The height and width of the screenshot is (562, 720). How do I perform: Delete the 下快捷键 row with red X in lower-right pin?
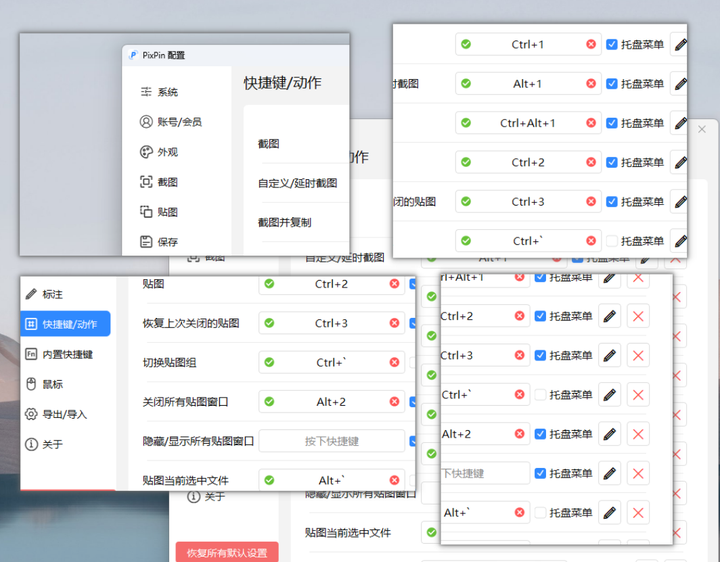pyautogui.click(x=638, y=473)
